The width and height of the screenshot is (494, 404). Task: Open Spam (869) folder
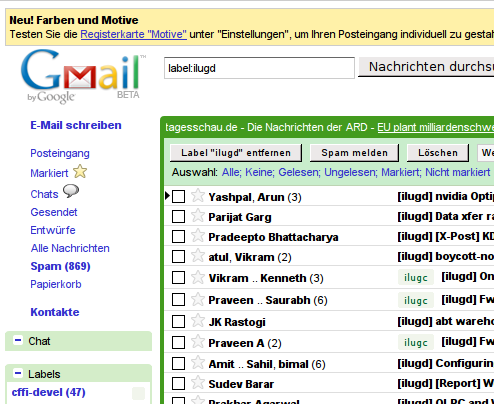[60, 266]
